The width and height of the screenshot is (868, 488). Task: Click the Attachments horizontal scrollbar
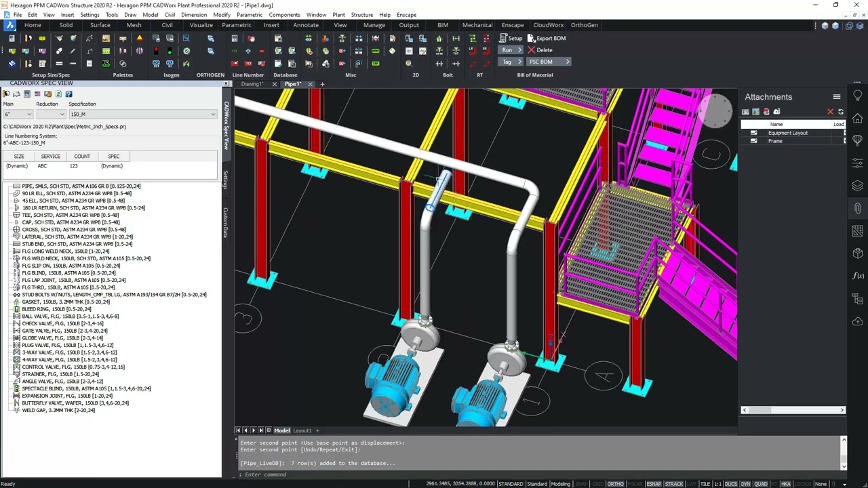pyautogui.click(x=793, y=410)
